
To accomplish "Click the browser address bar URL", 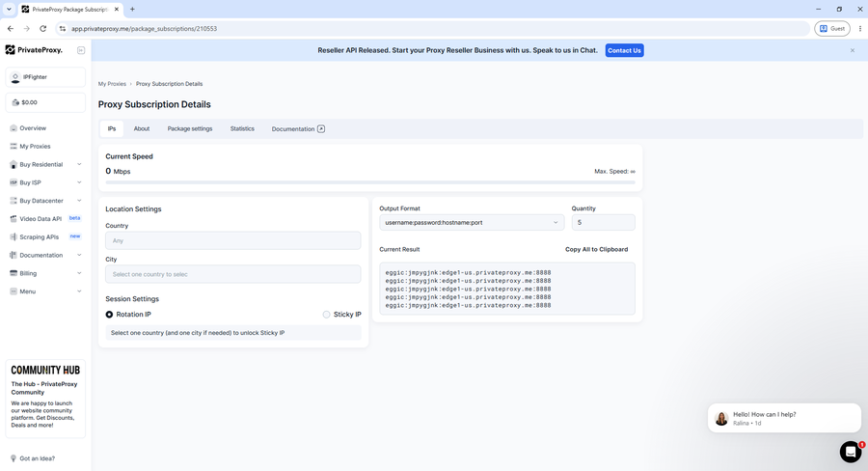I will coord(144,28).
